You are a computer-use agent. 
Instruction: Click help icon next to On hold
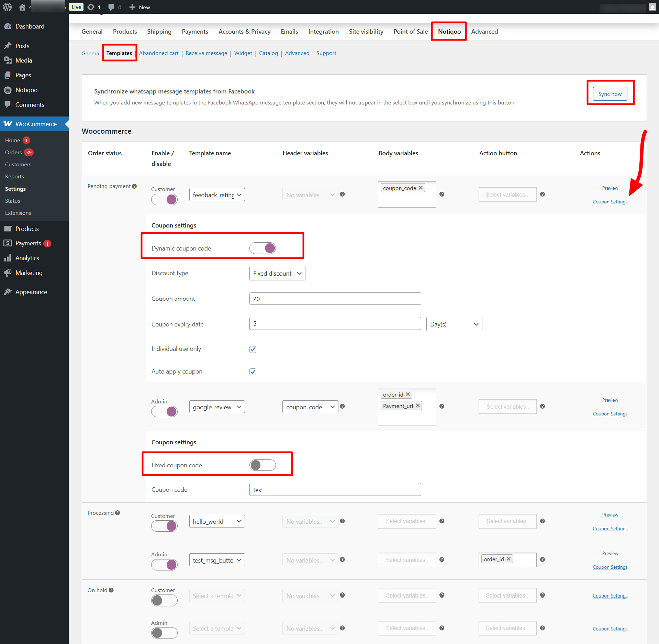coord(111,590)
